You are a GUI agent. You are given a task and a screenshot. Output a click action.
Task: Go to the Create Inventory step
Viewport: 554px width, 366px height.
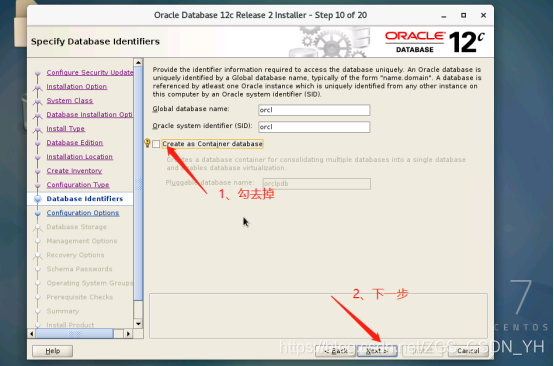coord(74,171)
